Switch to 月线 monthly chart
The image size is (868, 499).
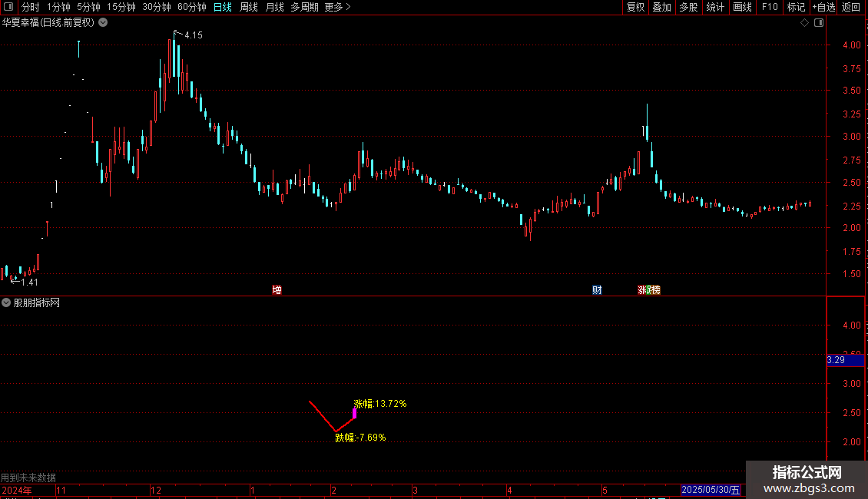274,7
